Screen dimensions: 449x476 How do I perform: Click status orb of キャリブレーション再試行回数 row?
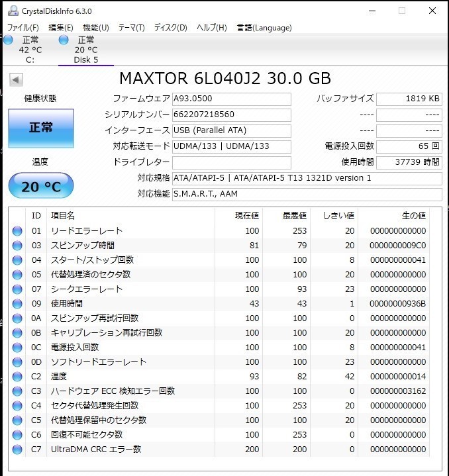coord(17,333)
